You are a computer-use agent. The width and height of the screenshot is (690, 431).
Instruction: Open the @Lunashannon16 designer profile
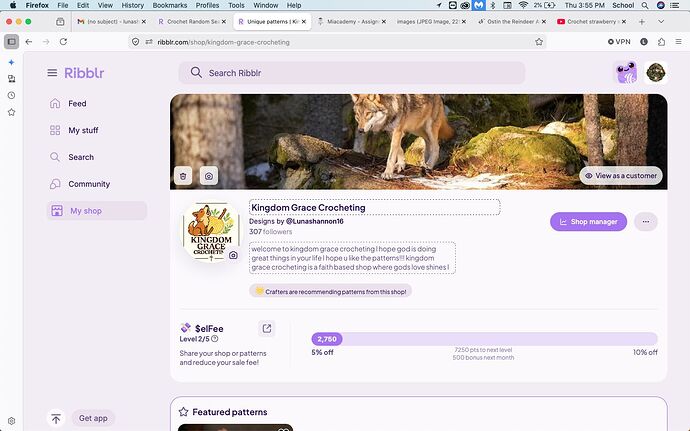(315, 221)
